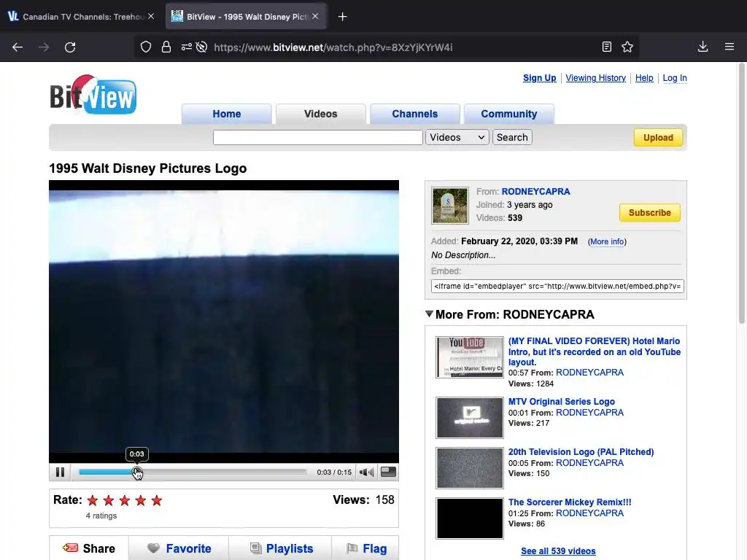The image size is (747, 560).
Task: Click the Log In link
Action: click(675, 78)
